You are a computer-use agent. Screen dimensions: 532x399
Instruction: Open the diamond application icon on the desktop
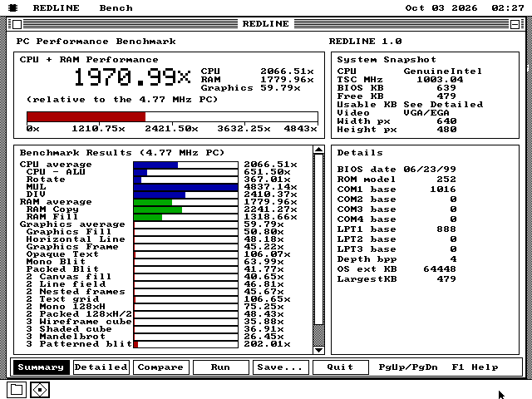point(40,390)
